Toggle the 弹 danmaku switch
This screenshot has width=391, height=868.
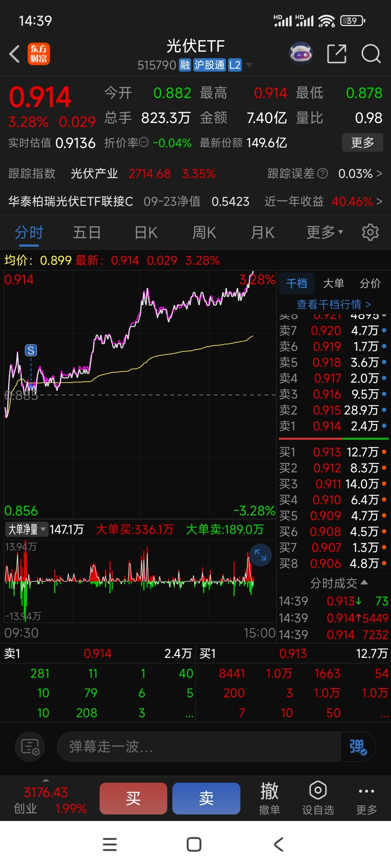(x=358, y=746)
